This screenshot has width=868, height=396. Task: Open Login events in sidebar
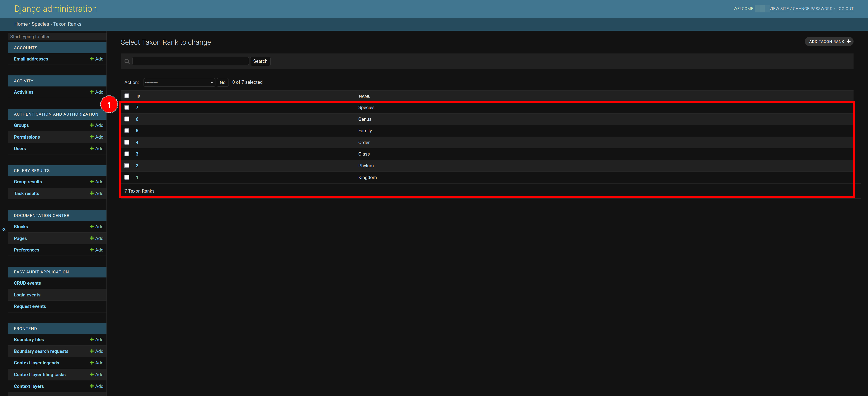(x=27, y=295)
